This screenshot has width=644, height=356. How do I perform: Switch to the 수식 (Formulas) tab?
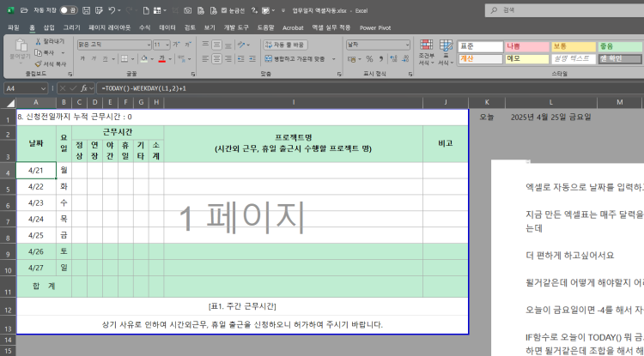144,27
